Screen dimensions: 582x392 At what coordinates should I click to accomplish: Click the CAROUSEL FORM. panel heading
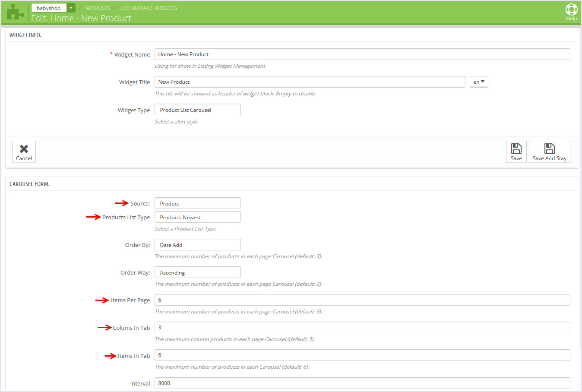[x=29, y=184]
